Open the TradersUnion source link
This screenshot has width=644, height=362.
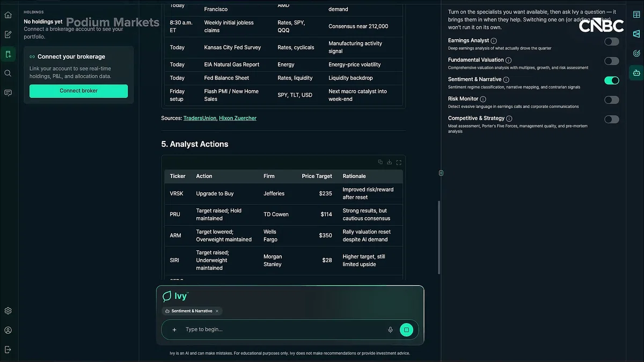(x=200, y=118)
